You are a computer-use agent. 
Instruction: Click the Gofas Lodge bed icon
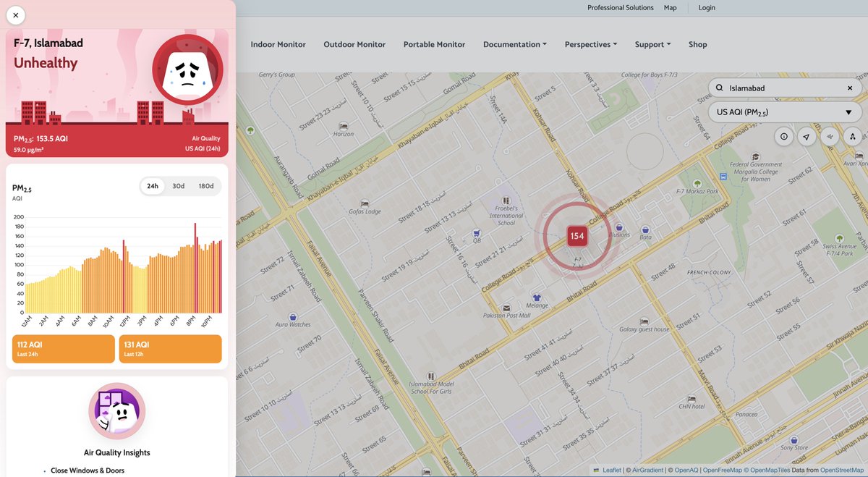click(x=365, y=203)
